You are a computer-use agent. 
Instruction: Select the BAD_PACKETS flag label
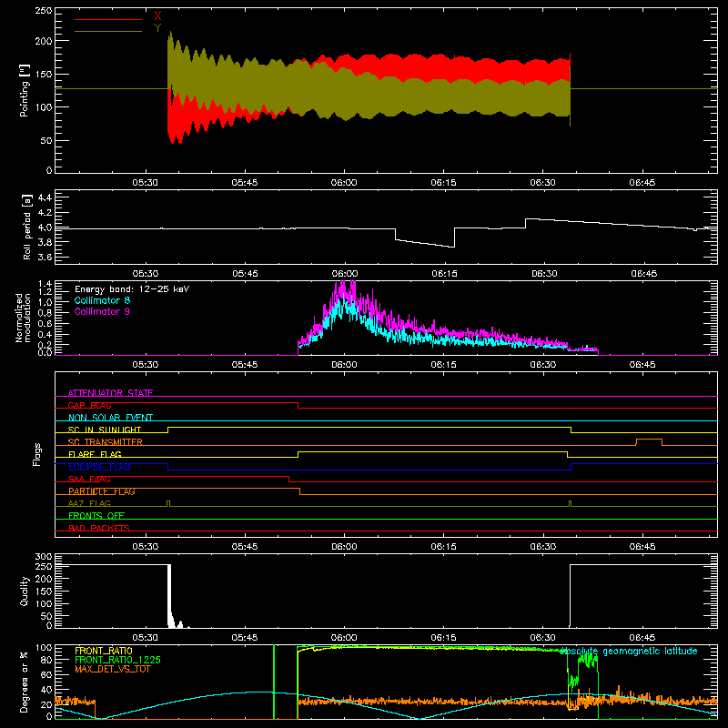99,528
